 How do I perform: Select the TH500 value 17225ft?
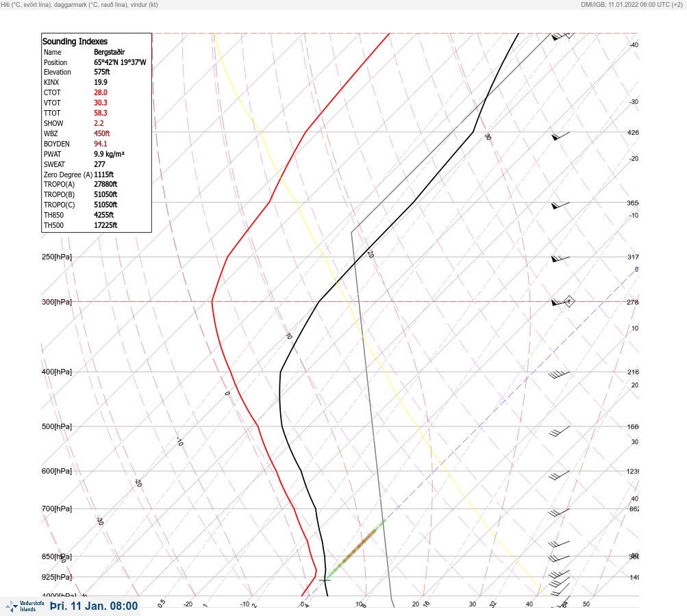click(x=105, y=225)
